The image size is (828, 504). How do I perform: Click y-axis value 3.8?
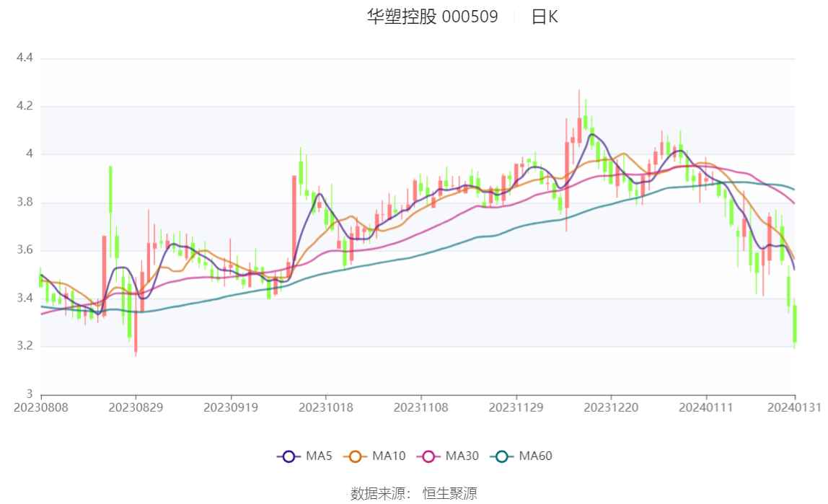pos(25,202)
